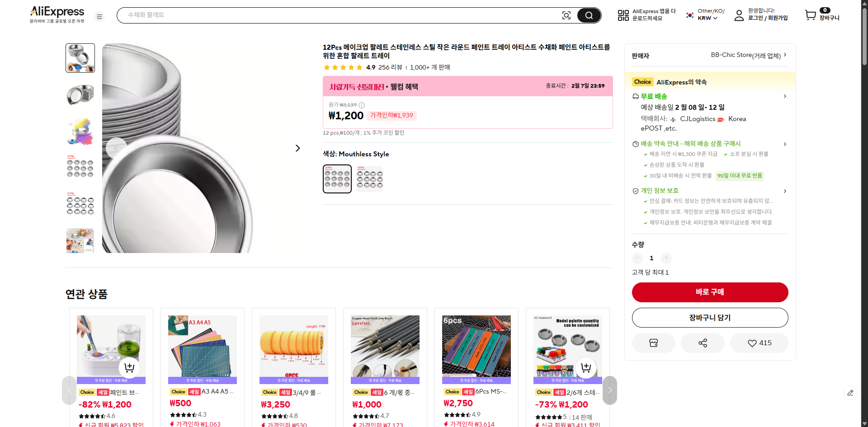Screen dimensions: 868x427
Task: Expand the 무료 배송 shipping details chevron
Action: (785, 96)
